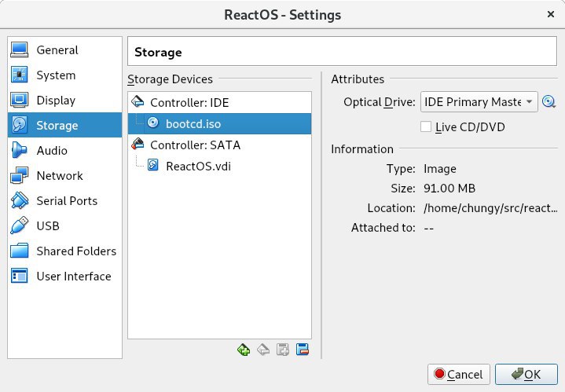Viewport: 565px width, 392px height.
Task: Select the Controller: IDE tree node
Action: [x=189, y=103]
